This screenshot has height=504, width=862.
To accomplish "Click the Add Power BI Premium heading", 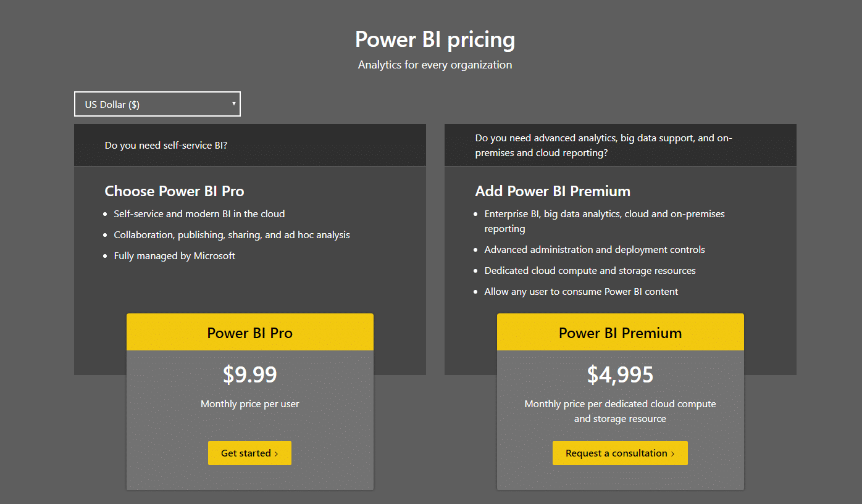I will coord(552,191).
